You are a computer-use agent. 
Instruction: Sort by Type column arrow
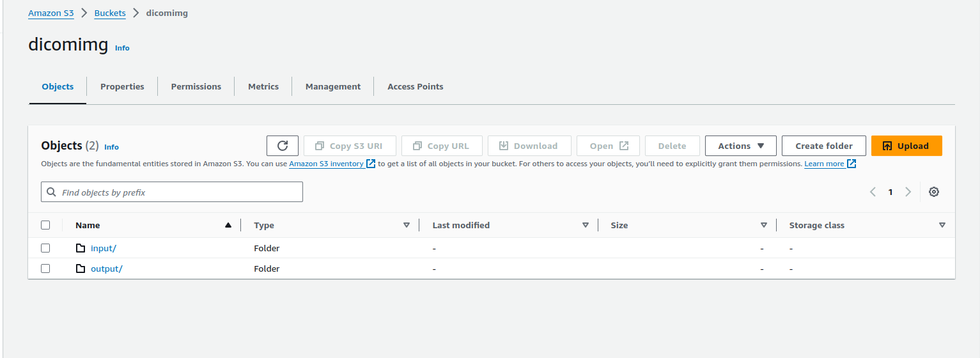pos(407,225)
